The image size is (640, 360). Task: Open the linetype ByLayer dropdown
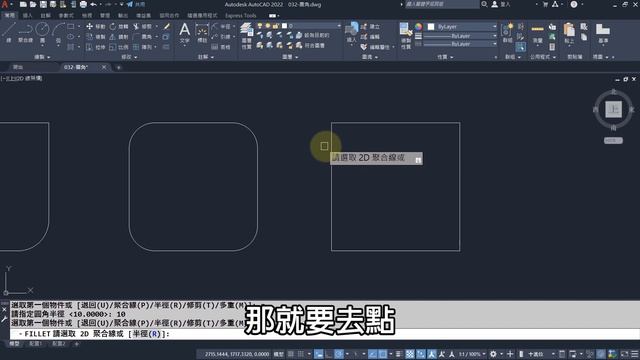coord(460,44)
